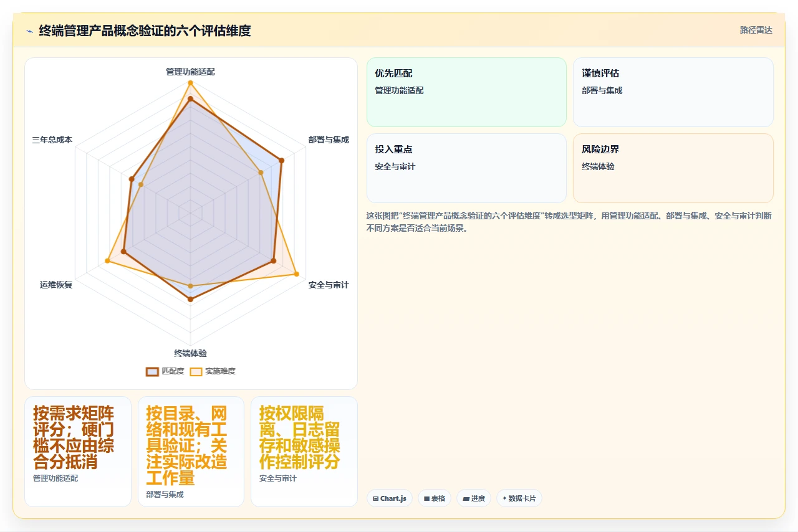798x532 pixels.
Task: Click the 进度 tag chip
Action: click(x=474, y=498)
